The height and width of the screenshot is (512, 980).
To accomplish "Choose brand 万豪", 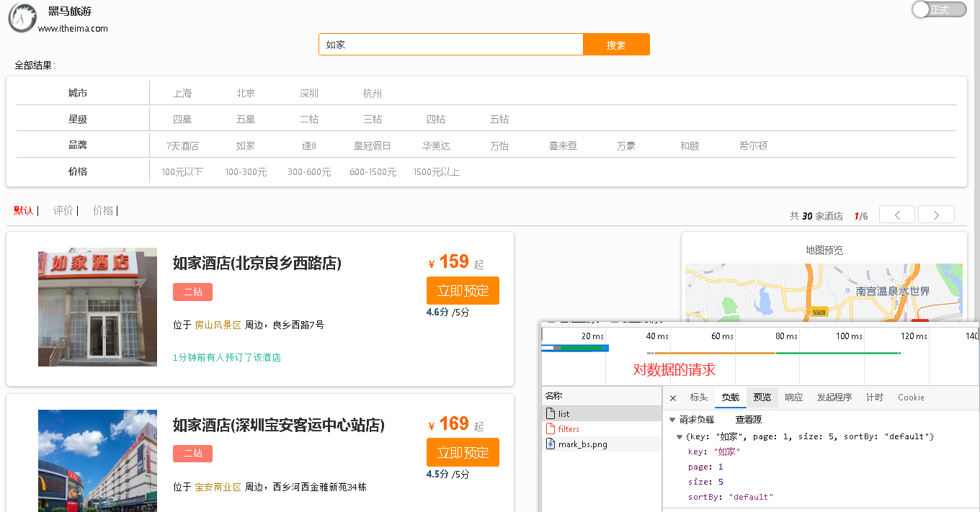I will tap(626, 145).
